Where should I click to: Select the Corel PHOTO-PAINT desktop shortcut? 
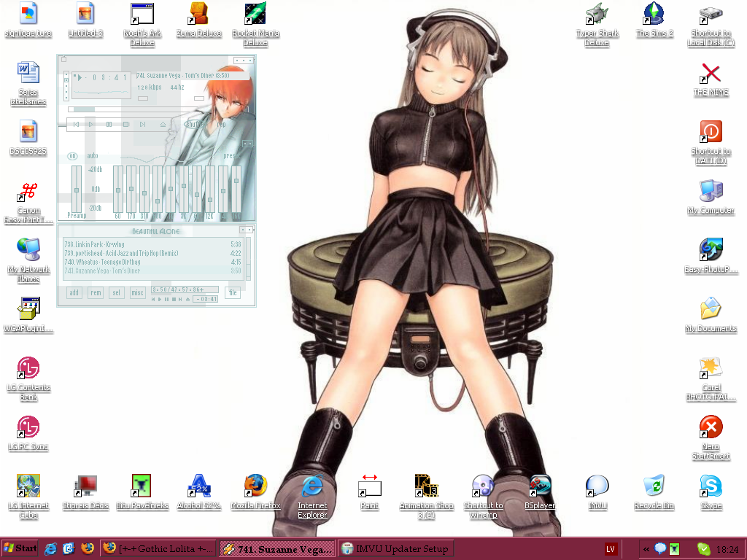coord(711,378)
